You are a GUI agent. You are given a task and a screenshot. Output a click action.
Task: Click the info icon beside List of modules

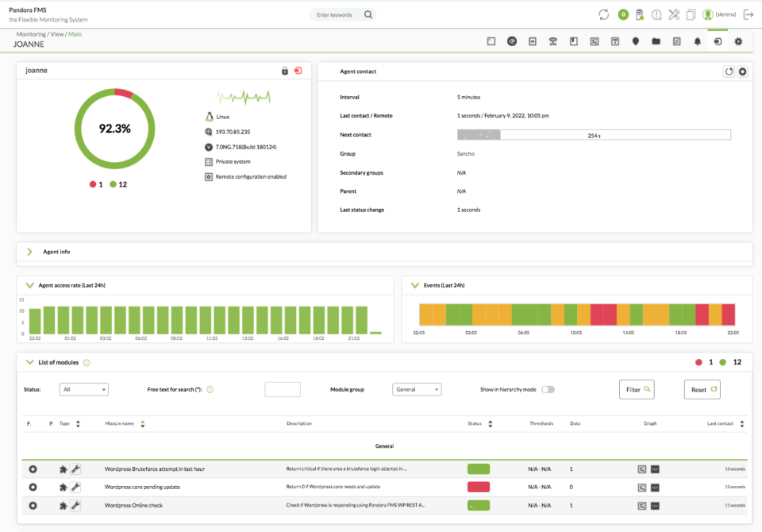(x=87, y=363)
